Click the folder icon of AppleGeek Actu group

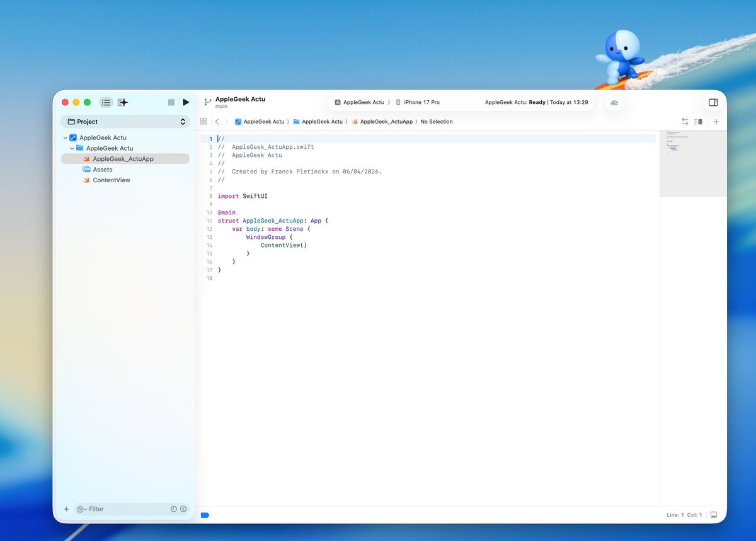pos(79,148)
